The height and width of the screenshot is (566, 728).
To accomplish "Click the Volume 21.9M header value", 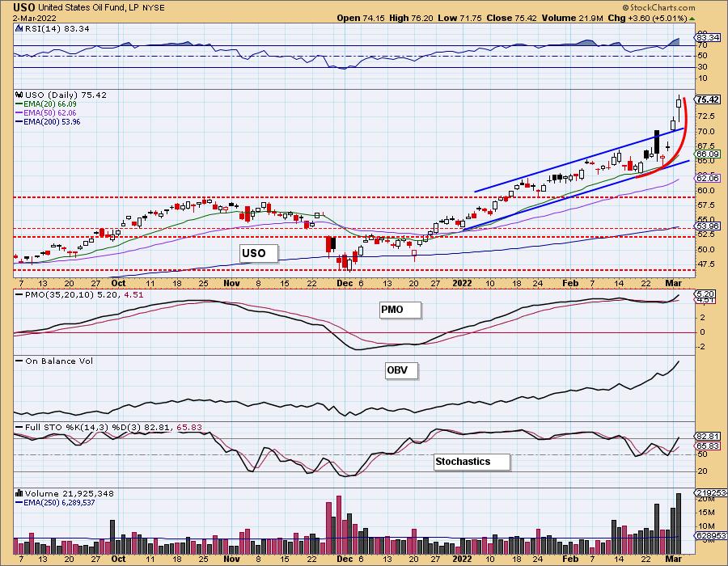I will click(x=572, y=18).
